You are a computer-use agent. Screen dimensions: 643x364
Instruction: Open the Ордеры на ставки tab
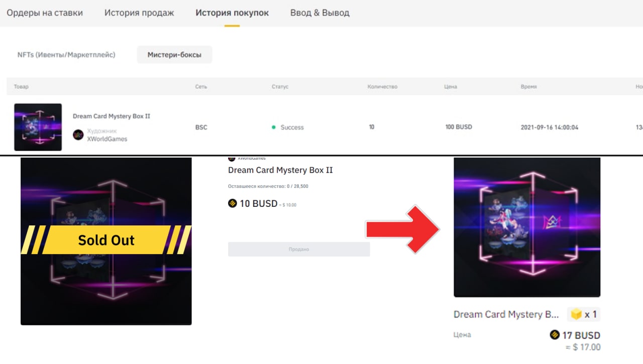pyautogui.click(x=45, y=13)
